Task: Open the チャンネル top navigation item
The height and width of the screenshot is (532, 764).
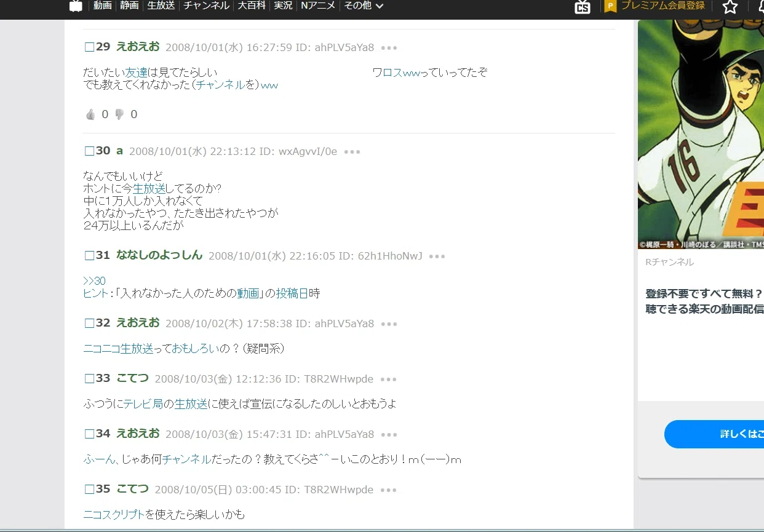Action: tap(206, 6)
